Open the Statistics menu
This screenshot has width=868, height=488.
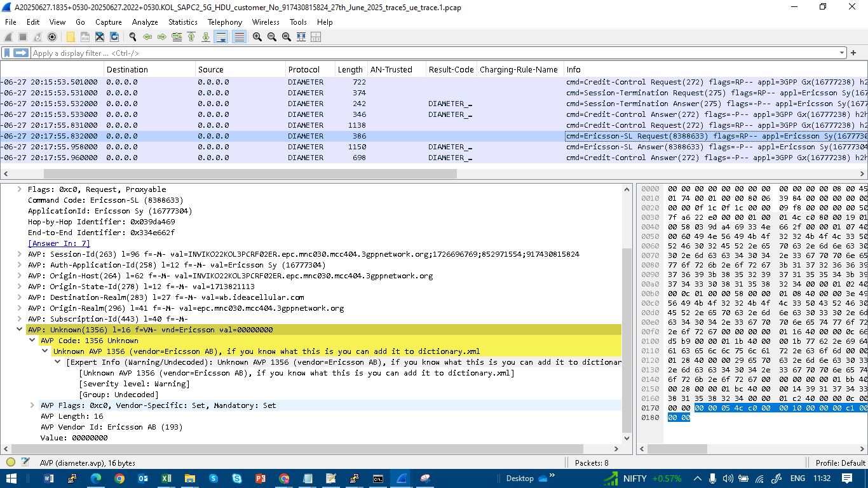183,22
